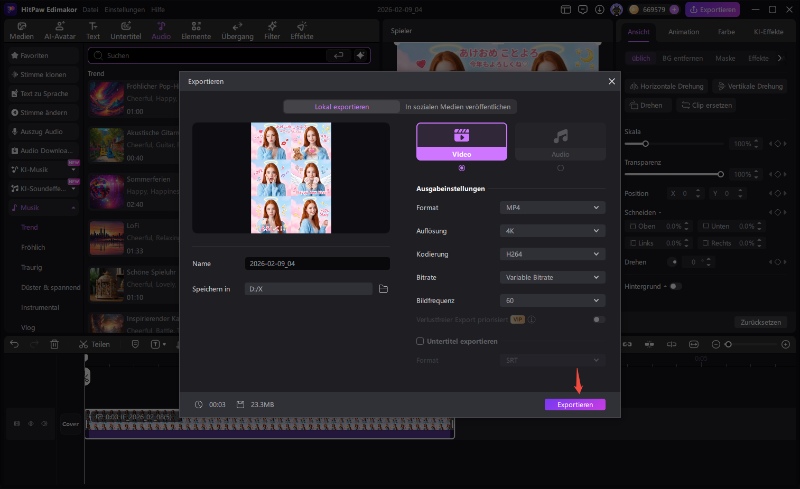Open the Einstellungen menu
The height and width of the screenshot is (489, 800).
tap(124, 10)
